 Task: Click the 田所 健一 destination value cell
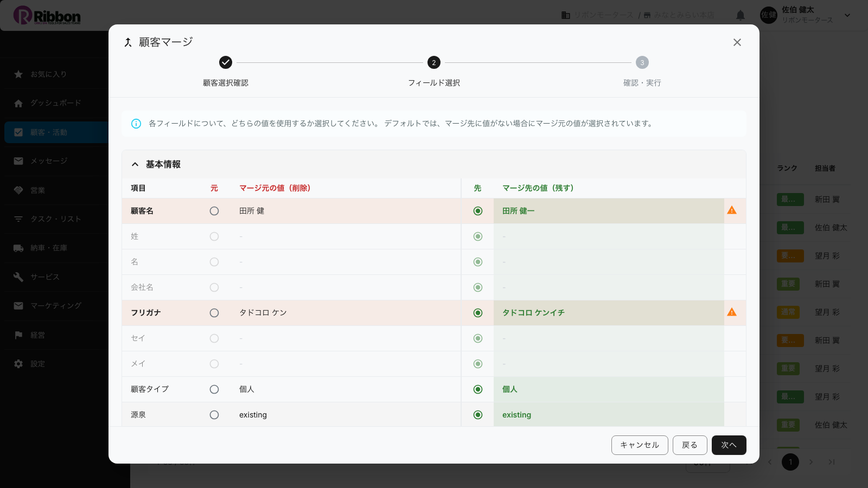point(609,211)
